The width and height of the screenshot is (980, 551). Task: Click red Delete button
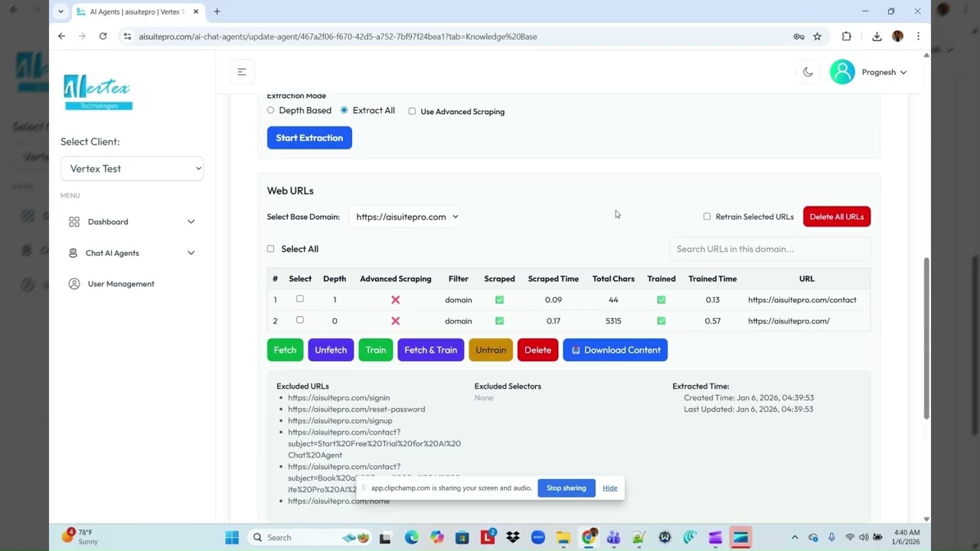pos(537,350)
